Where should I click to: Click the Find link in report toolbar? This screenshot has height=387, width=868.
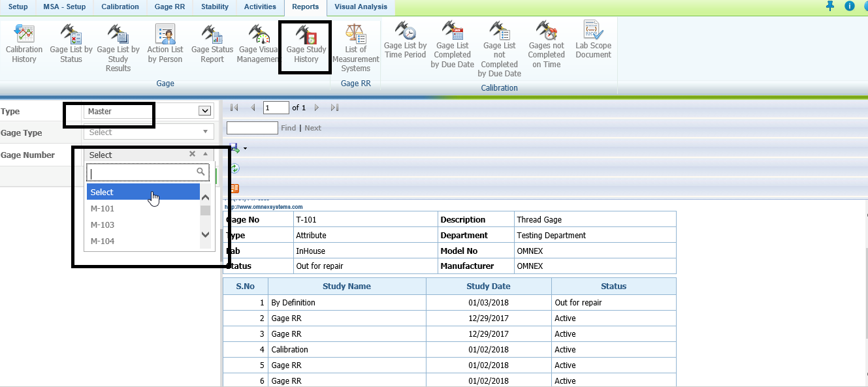288,128
